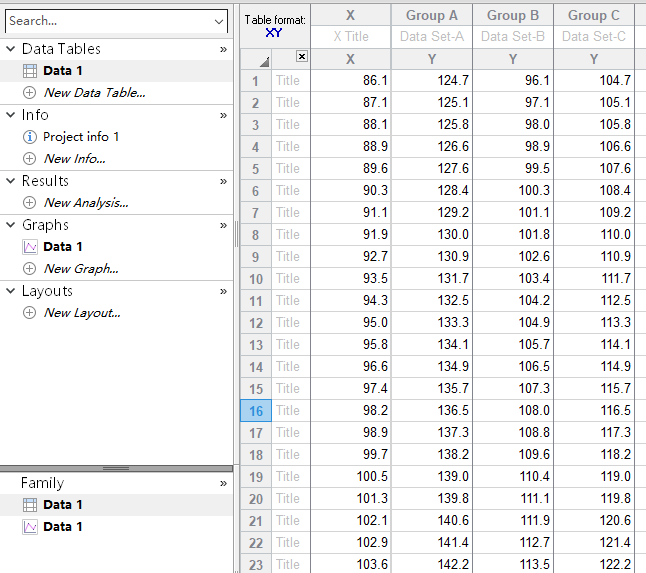Click Group B value 108.0 in row 16

[x=513, y=411]
